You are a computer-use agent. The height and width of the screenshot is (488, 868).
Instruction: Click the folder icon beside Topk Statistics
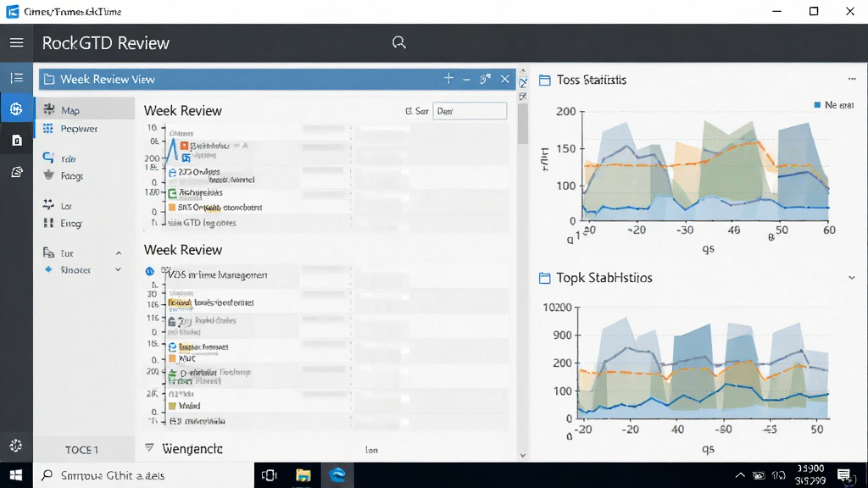tap(545, 278)
